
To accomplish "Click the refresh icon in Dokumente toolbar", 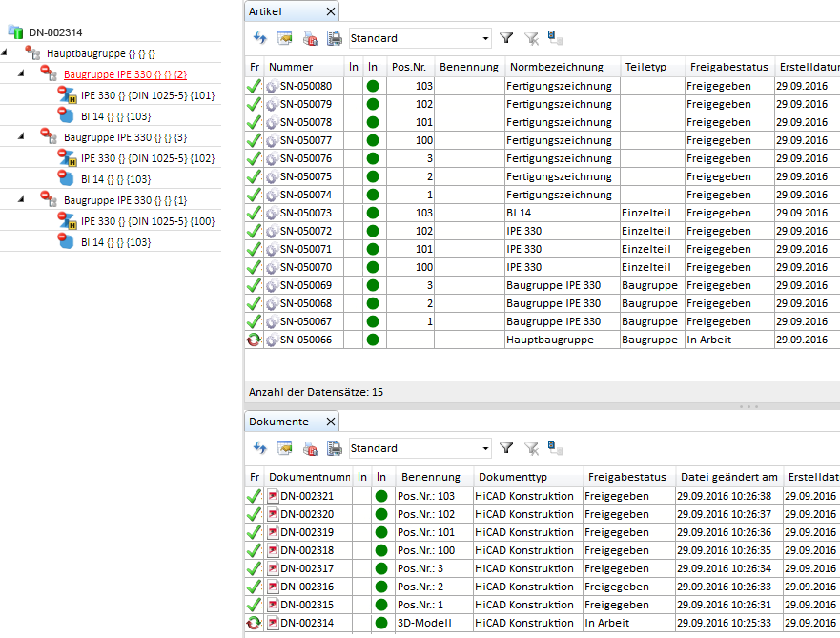I will [259, 448].
